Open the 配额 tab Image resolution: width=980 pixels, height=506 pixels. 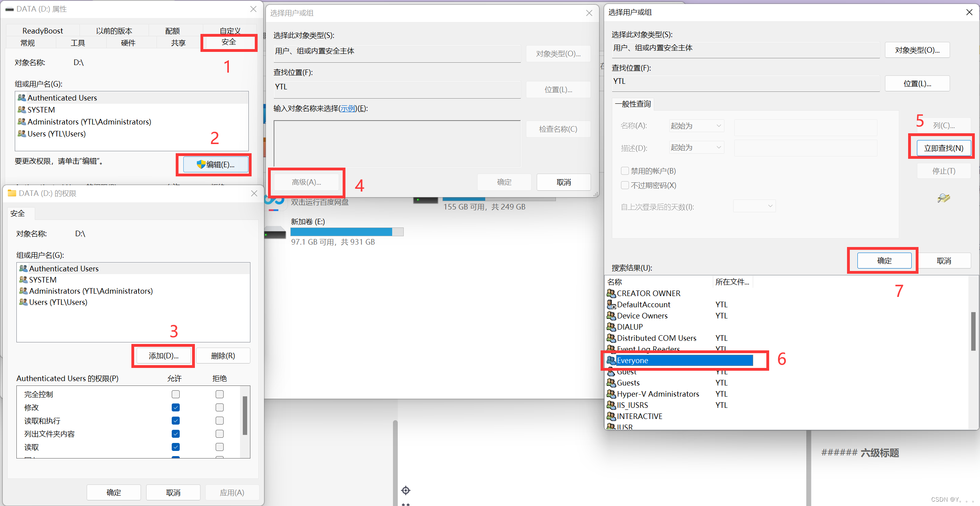click(x=173, y=31)
